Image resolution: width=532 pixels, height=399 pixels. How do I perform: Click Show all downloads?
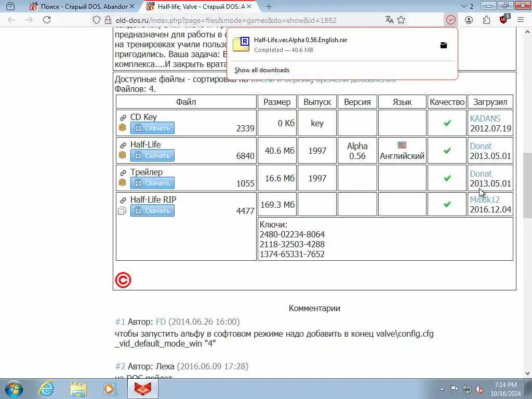(x=262, y=70)
